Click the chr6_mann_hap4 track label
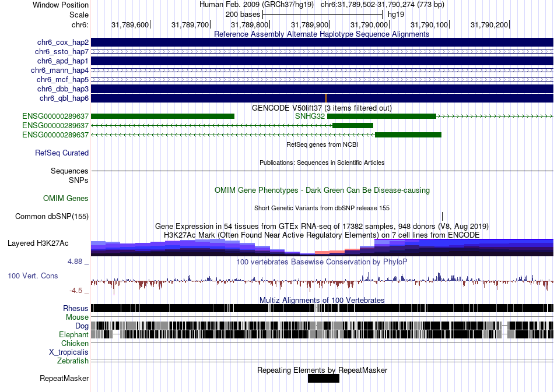This screenshot has height=392, width=554. (59, 70)
